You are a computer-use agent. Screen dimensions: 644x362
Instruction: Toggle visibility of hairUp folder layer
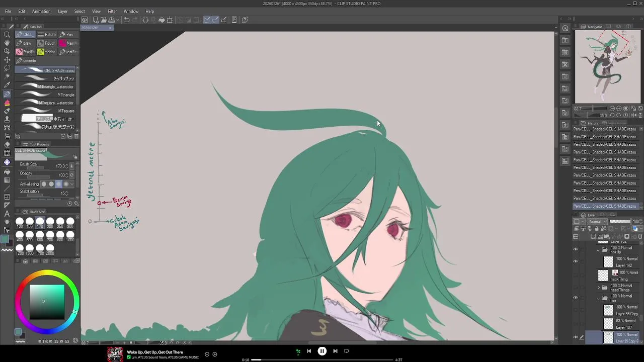tap(576, 250)
